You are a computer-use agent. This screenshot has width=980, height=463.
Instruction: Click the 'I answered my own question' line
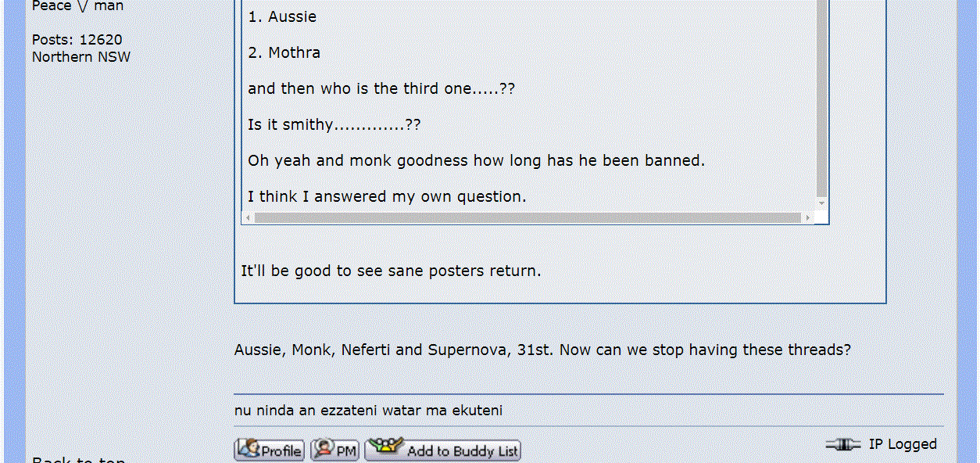tap(387, 197)
